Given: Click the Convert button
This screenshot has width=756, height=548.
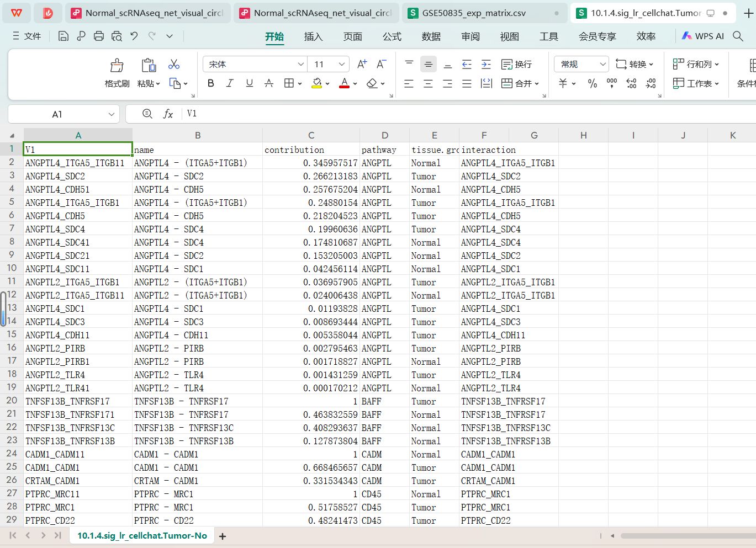Looking at the screenshot, I should (x=635, y=64).
